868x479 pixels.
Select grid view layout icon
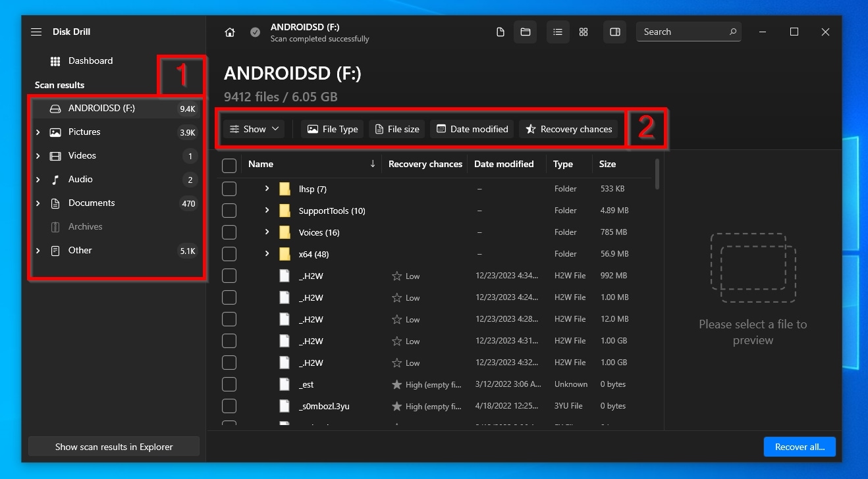coord(583,32)
